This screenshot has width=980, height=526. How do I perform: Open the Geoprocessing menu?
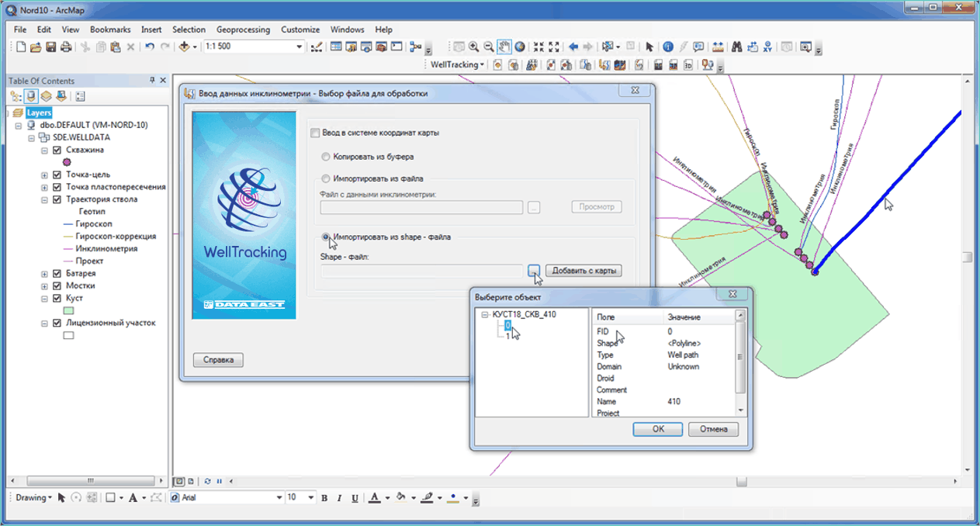(x=243, y=29)
